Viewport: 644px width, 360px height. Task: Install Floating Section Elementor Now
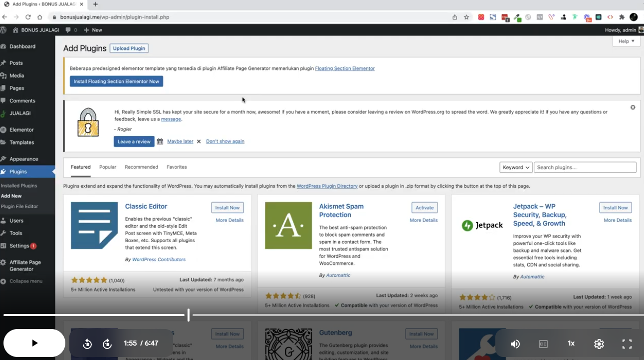click(116, 81)
